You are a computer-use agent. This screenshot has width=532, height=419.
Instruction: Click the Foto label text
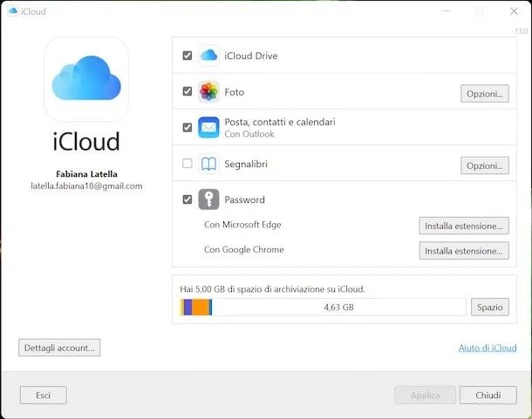[x=235, y=92]
